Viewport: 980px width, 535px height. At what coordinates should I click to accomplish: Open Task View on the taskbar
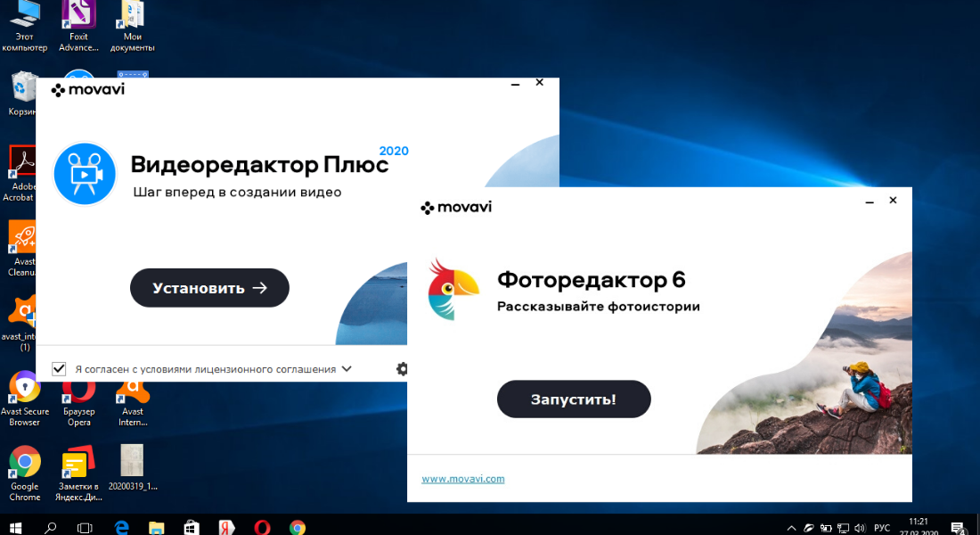[x=85, y=528]
